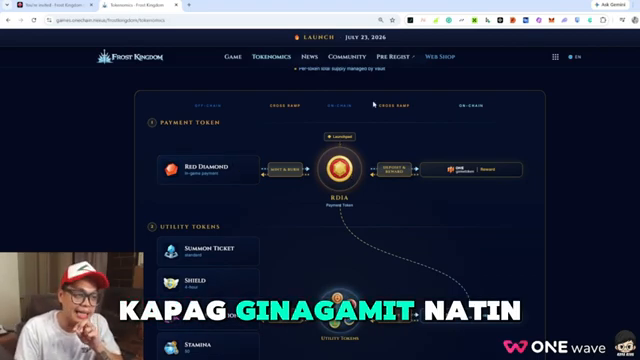Open the blue shield extension icon
The height and width of the screenshot is (360, 640).
click(577, 20)
